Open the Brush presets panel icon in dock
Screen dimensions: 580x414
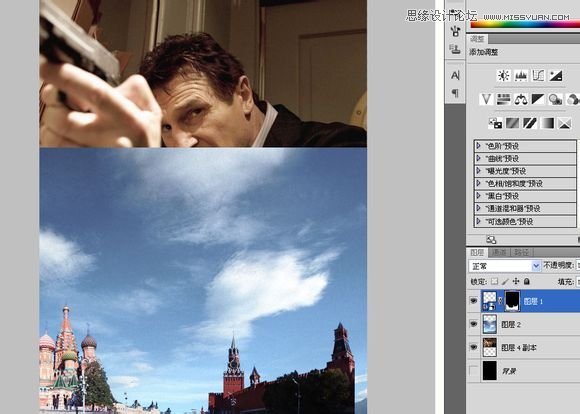pos(455,31)
